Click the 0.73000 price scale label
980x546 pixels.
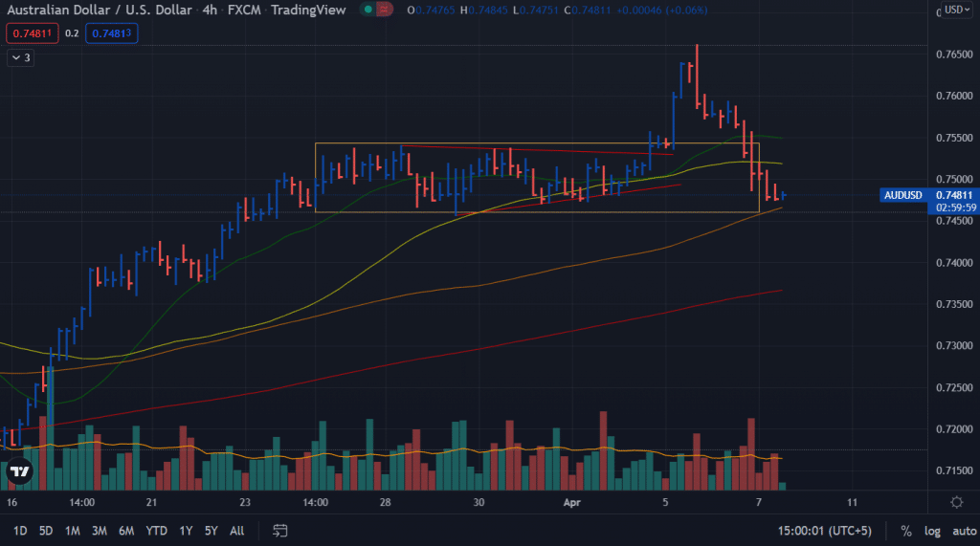point(954,345)
